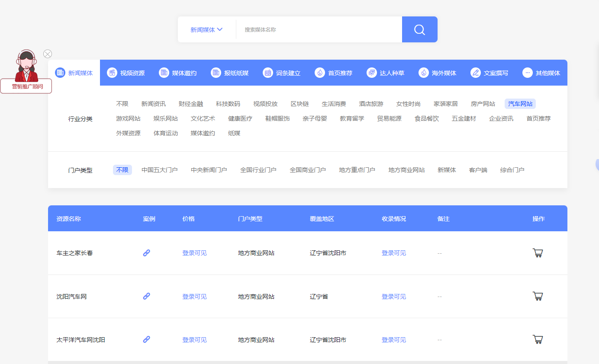Open the 营销推广顾问 advisor avatar
Screen dimensions: 599x364
click(x=26, y=66)
